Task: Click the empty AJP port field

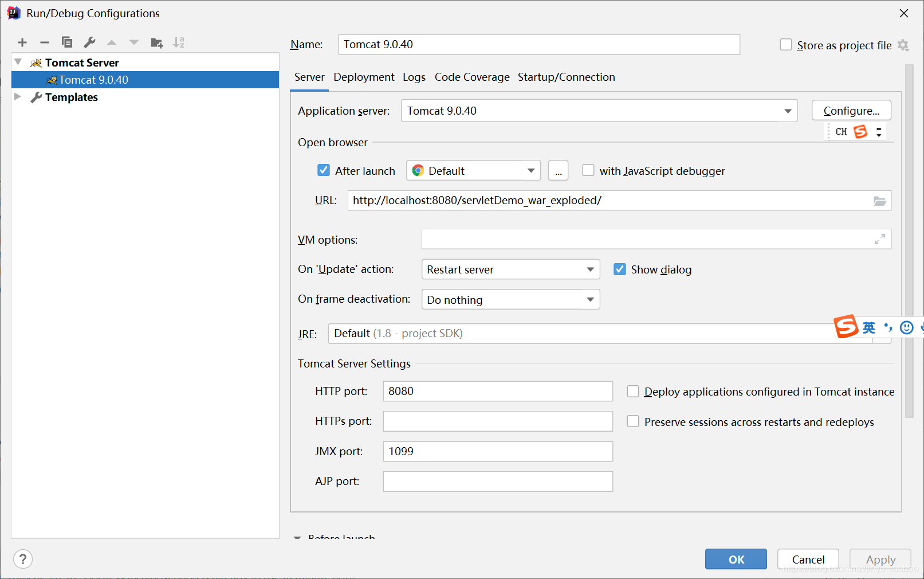Action: pyautogui.click(x=498, y=482)
